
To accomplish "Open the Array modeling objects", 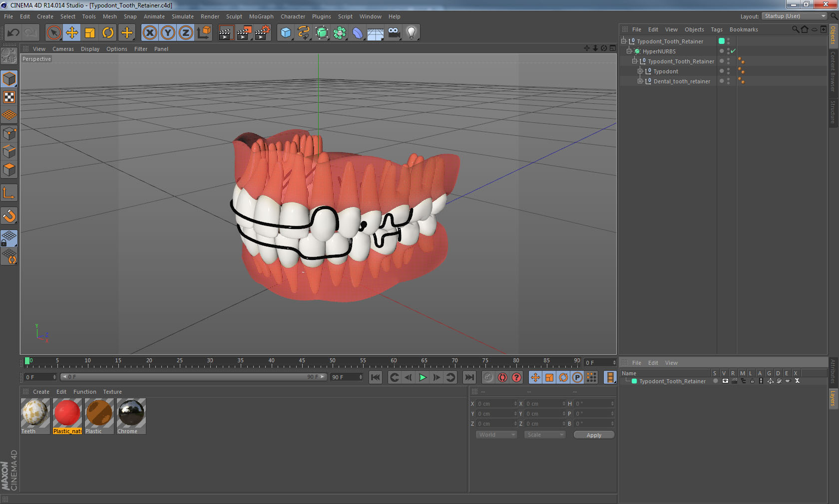I will click(x=340, y=33).
